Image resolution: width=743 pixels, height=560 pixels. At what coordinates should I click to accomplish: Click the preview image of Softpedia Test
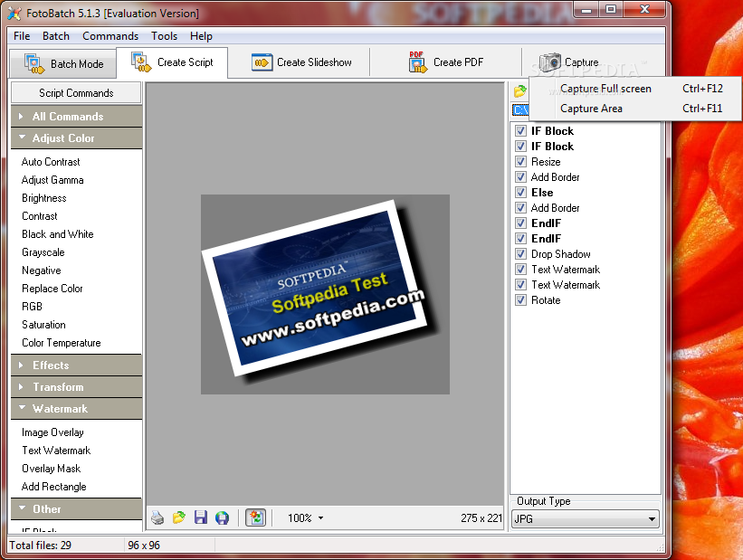(x=325, y=294)
